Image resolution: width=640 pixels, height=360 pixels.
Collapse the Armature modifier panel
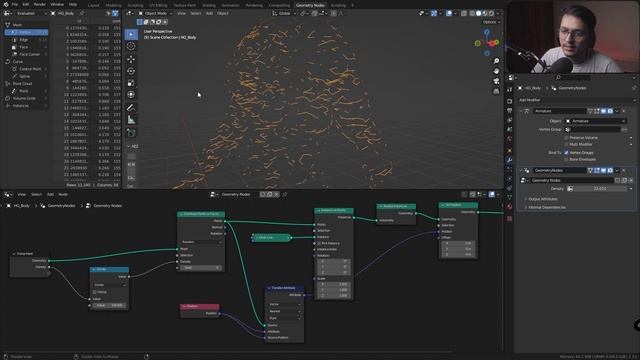(x=521, y=111)
